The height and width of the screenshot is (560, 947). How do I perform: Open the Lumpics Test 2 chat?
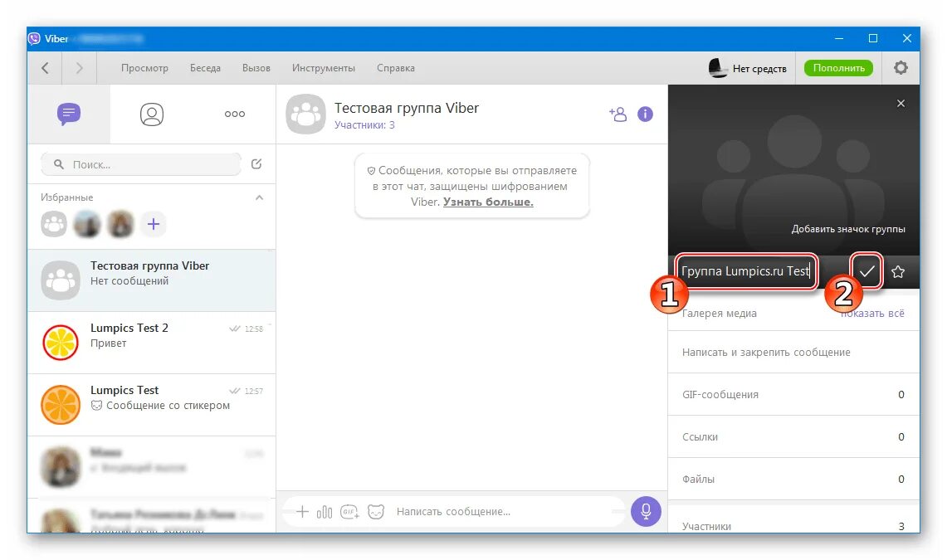click(x=152, y=342)
